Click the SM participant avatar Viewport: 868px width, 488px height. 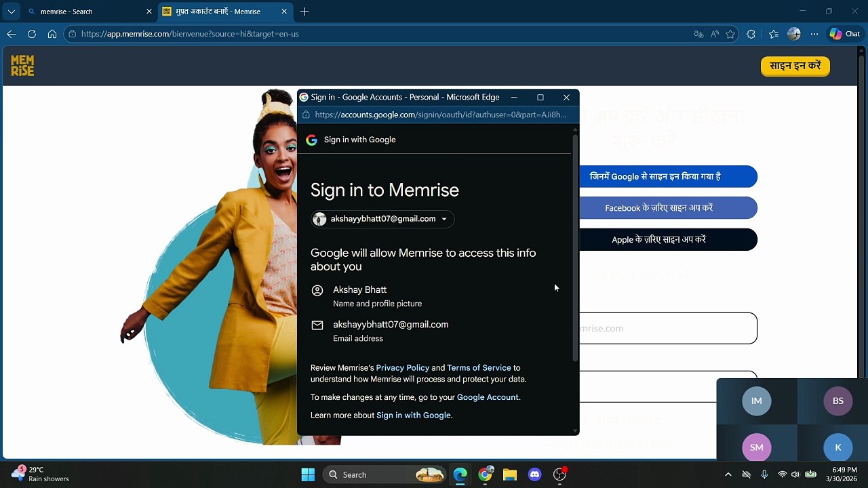[757, 447]
